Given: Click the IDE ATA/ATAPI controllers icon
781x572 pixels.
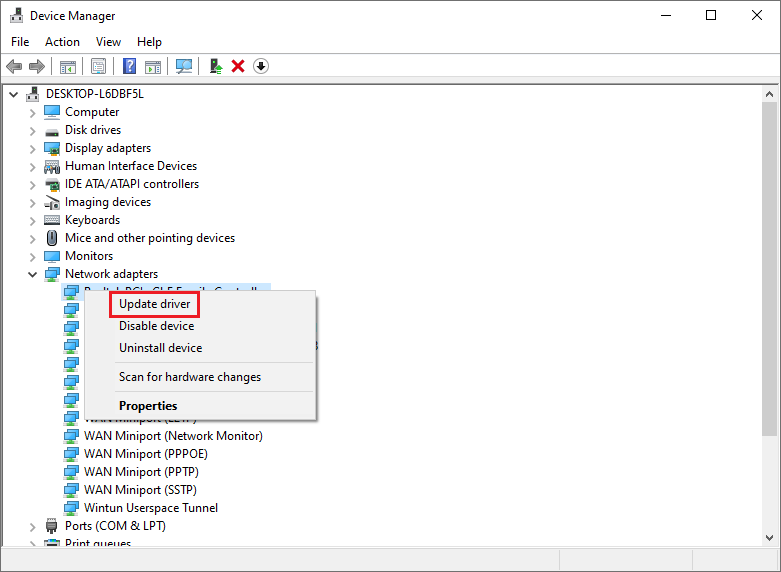Looking at the screenshot, I should point(52,184).
